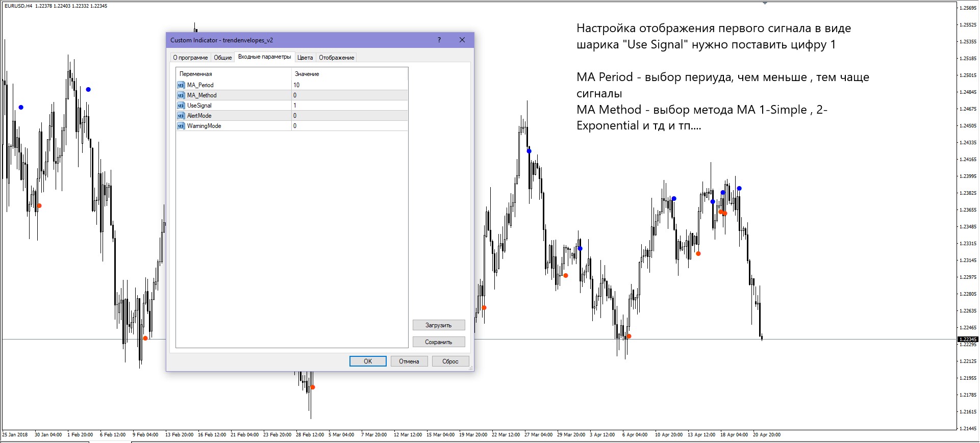Select the MA_Method value cell
980x443 pixels.
click(349, 95)
